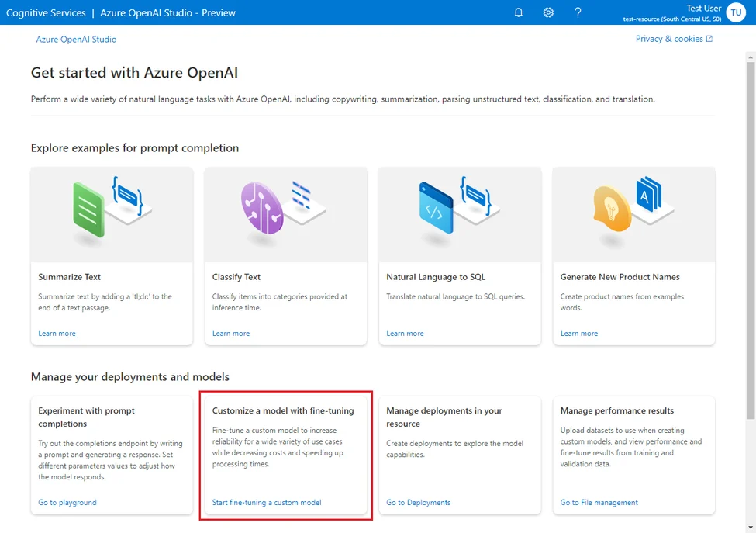Click Learn more under Summarize Text

coord(57,334)
